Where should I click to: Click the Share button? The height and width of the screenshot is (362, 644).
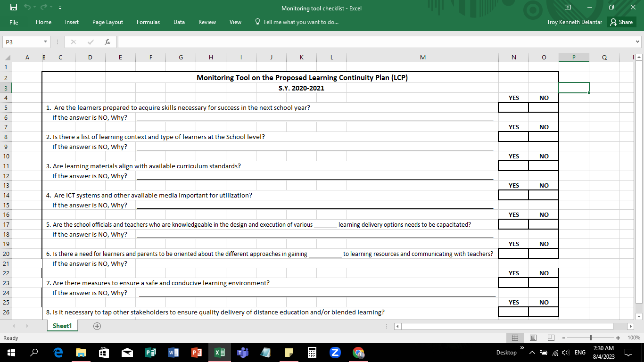(621, 22)
